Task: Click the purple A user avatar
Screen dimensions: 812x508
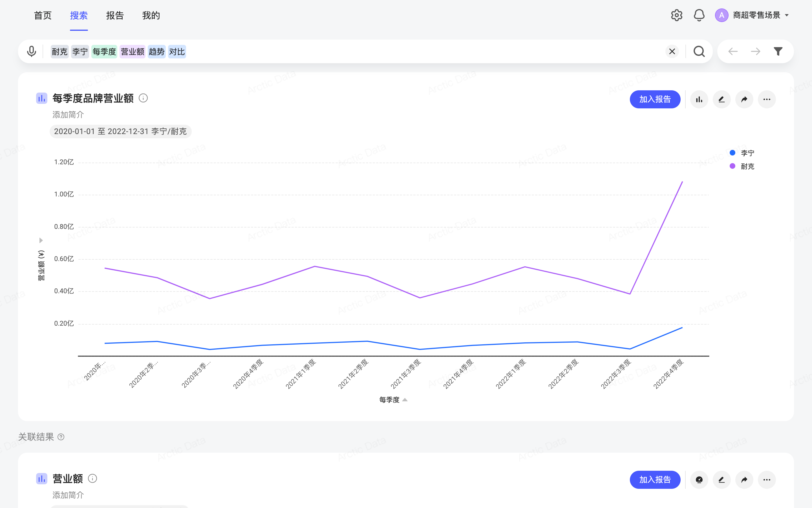Action: pos(721,15)
